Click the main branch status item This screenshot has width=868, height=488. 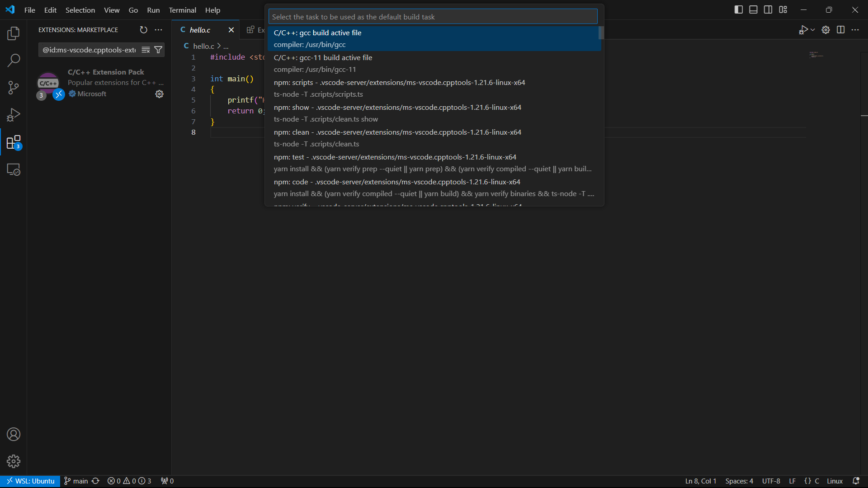[76, 481]
